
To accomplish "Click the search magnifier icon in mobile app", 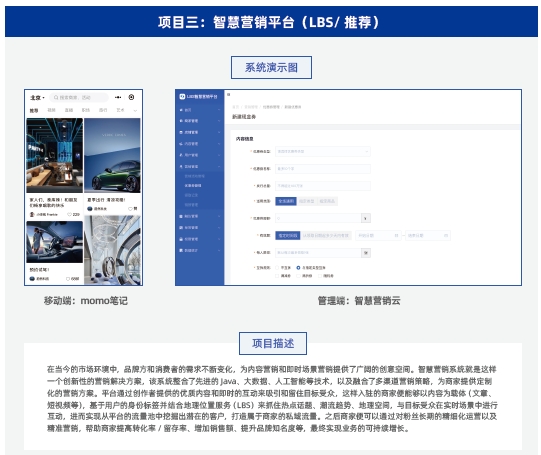I will [56, 98].
